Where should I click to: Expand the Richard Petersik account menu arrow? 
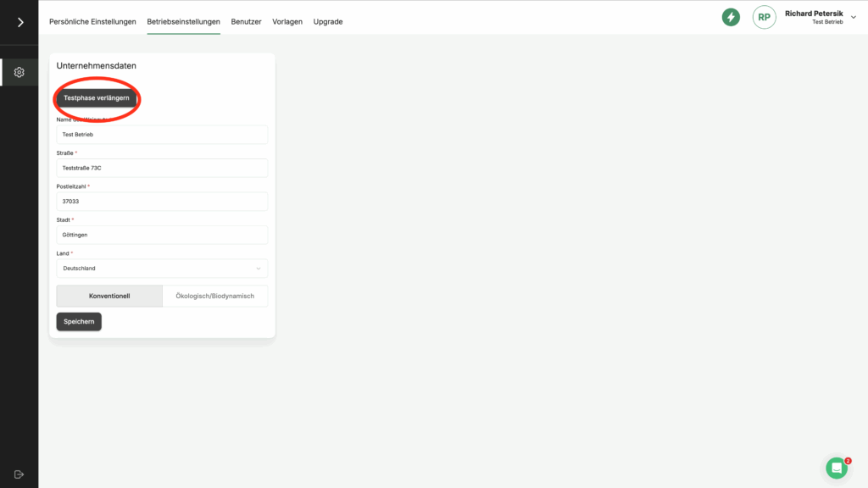click(x=854, y=17)
